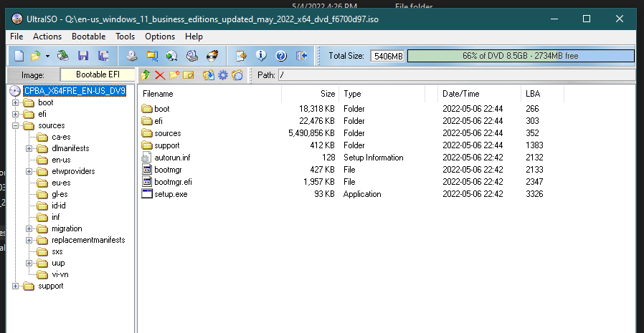Select the inf folder in tree
The width and height of the screenshot is (644, 333).
pos(56,218)
